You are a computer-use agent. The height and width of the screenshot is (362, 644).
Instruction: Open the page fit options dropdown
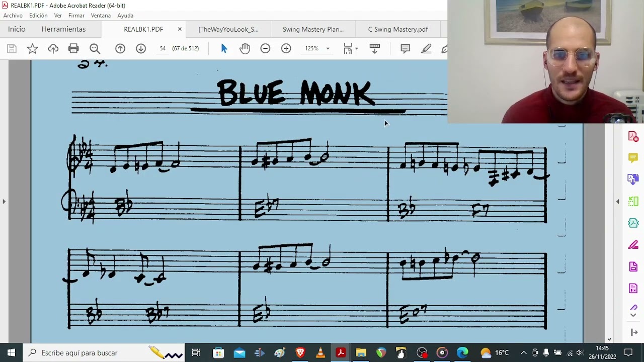click(351, 48)
